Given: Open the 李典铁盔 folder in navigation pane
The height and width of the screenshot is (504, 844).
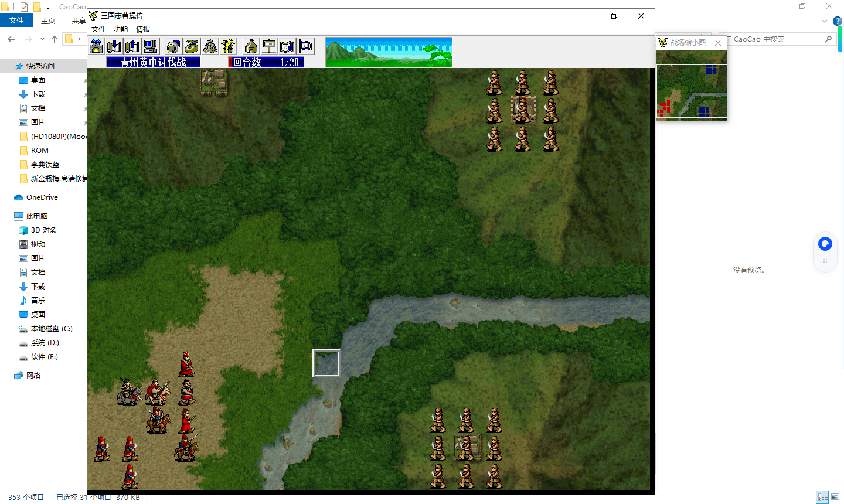Looking at the screenshot, I should 45,165.
